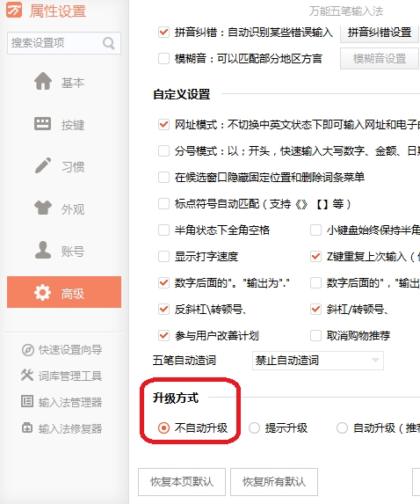Open 拼音纠错设置 button

(x=380, y=33)
